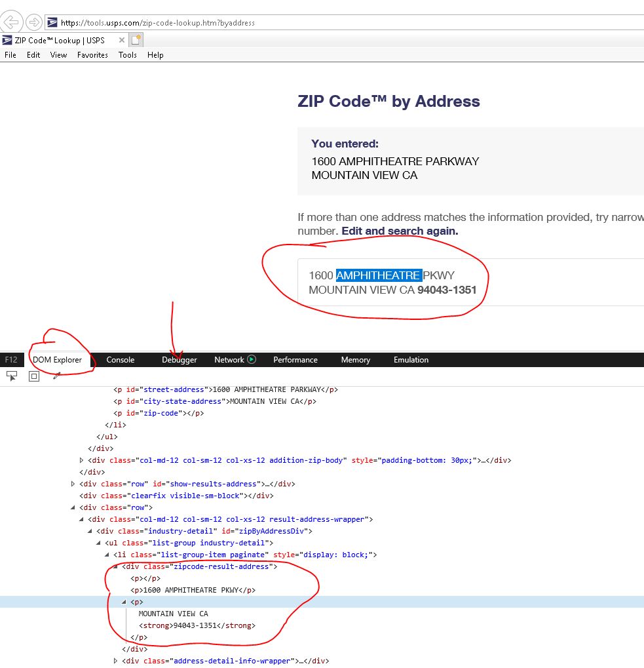The height and width of the screenshot is (668, 644).
Task: Open a new browser tab
Action: click(x=136, y=40)
